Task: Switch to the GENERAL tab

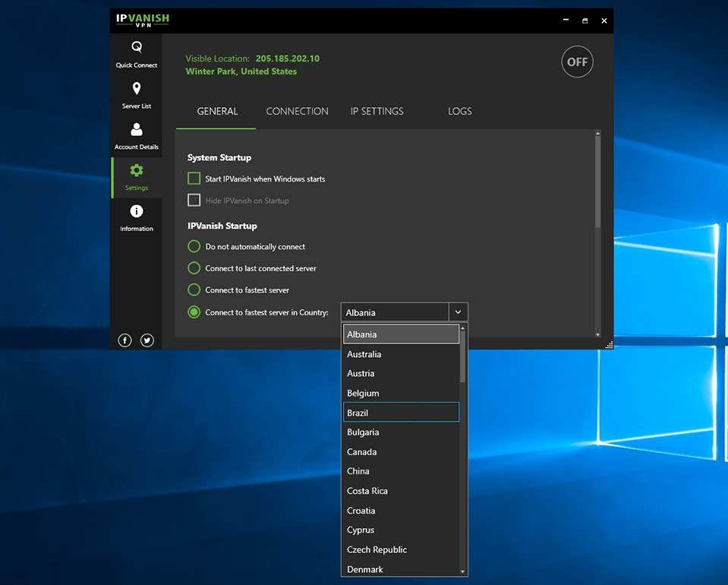Action: click(x=217, y=112)
